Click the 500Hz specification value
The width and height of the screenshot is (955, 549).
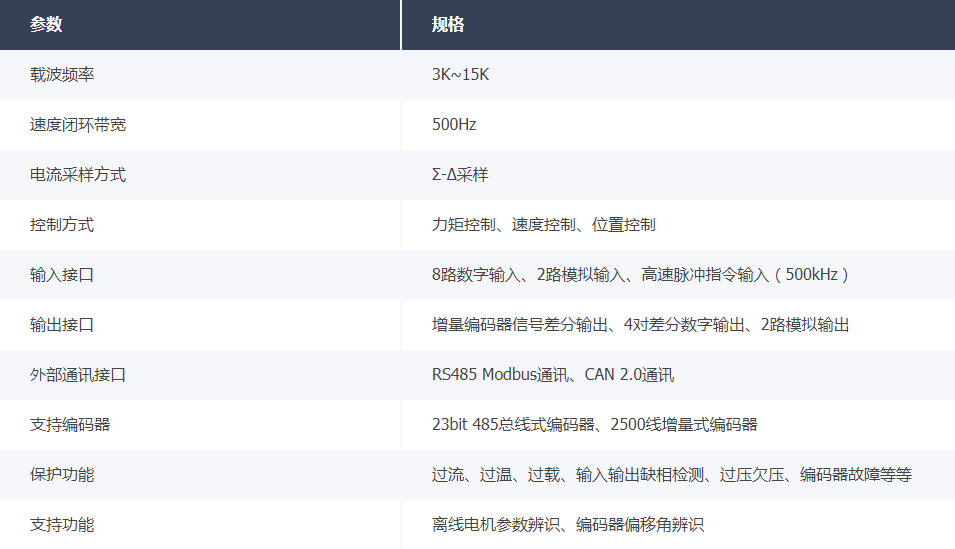(x=454, y=125)
